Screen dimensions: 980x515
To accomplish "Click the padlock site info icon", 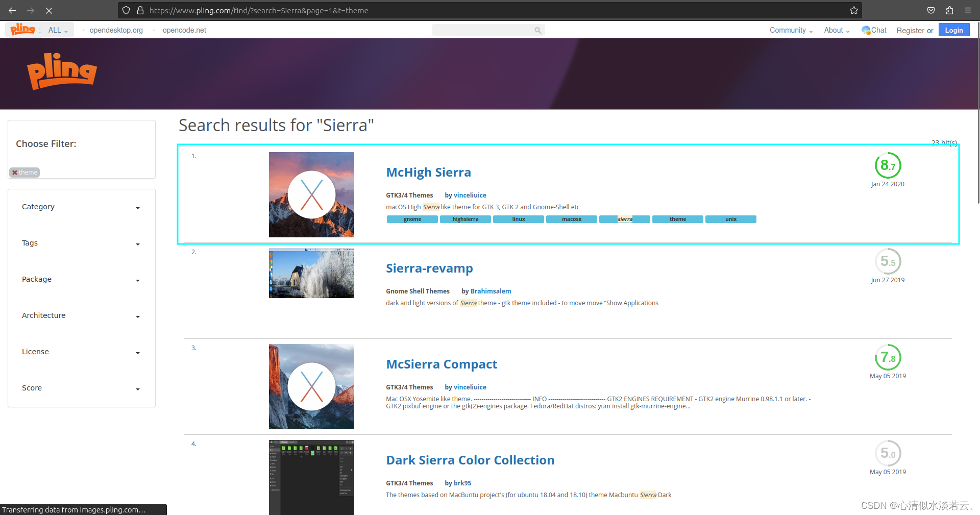I will coord(140,10).
